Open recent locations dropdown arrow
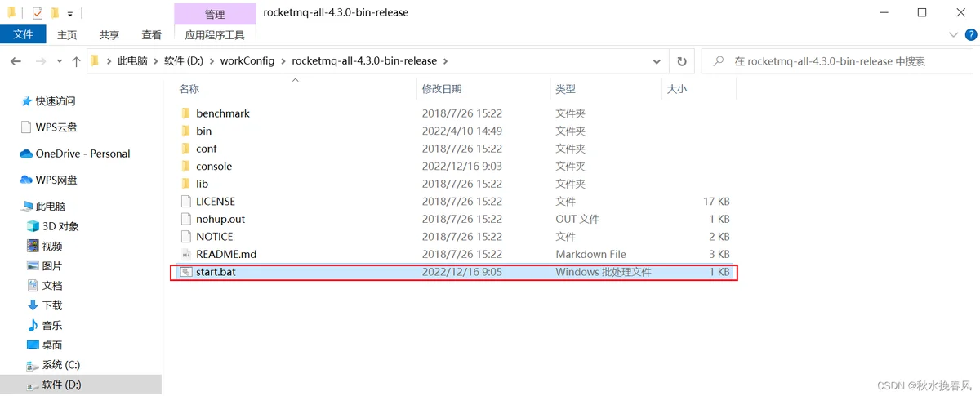Image resolution: width=980 pixels, height=396 pixels. click(60, 61)
